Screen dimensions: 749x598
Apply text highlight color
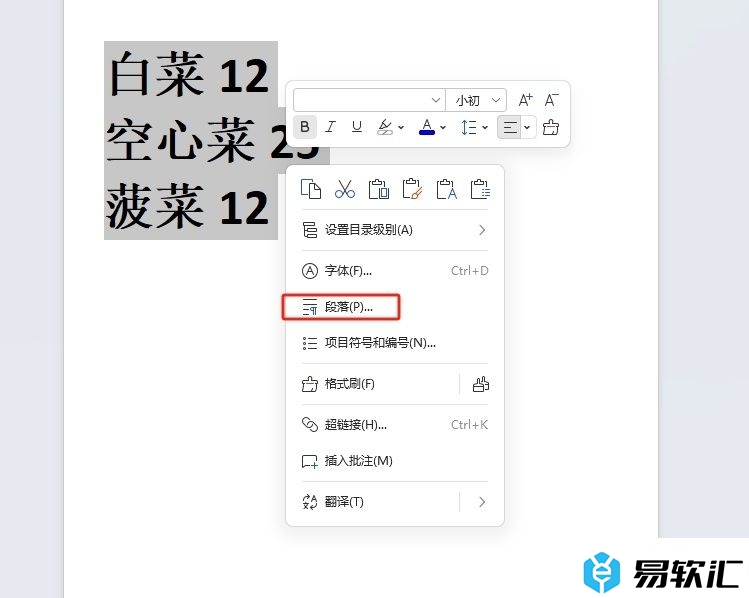(385, 127)
